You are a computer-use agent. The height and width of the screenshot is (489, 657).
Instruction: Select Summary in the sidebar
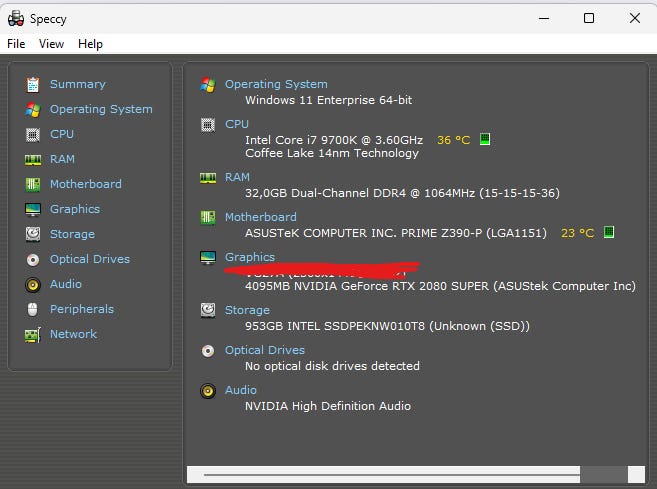point(78,84)
